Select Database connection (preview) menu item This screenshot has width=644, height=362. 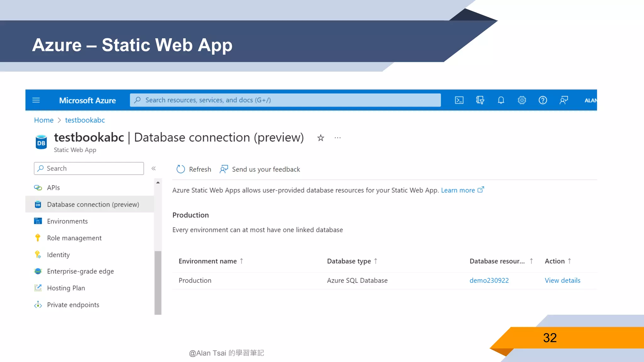[90, 204]
